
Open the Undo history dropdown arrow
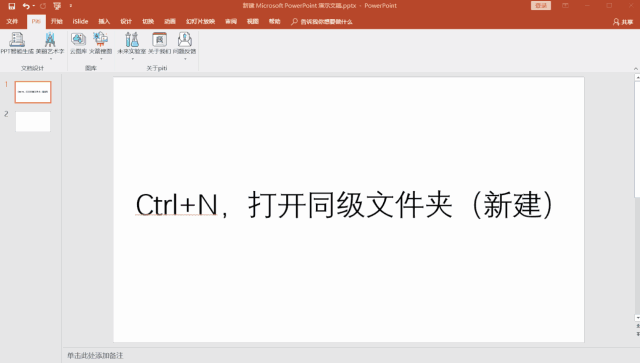pos(33,6)
